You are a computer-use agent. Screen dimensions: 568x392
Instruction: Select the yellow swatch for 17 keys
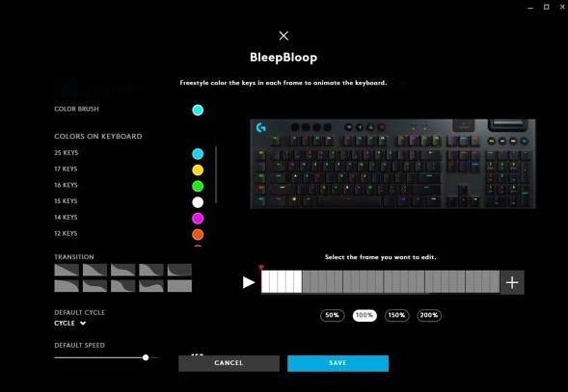tap(198, 170)
